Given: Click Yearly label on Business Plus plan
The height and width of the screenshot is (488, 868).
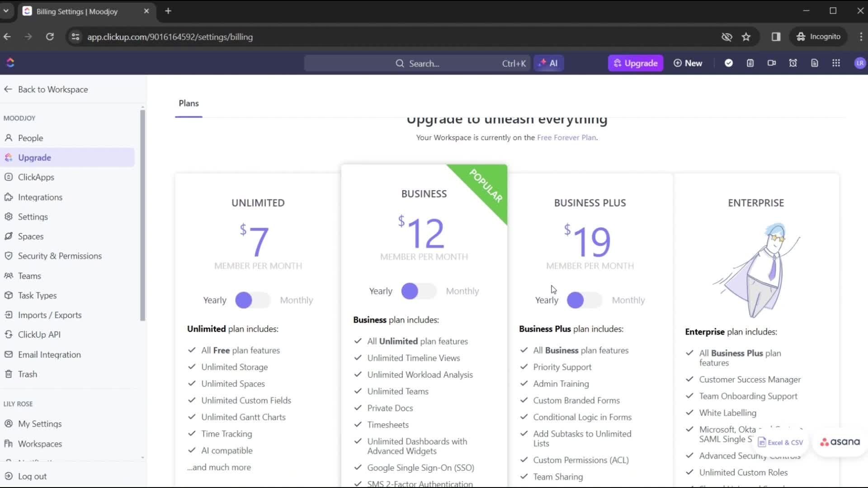Looking at the screenshot, I should tap(547, 300).
